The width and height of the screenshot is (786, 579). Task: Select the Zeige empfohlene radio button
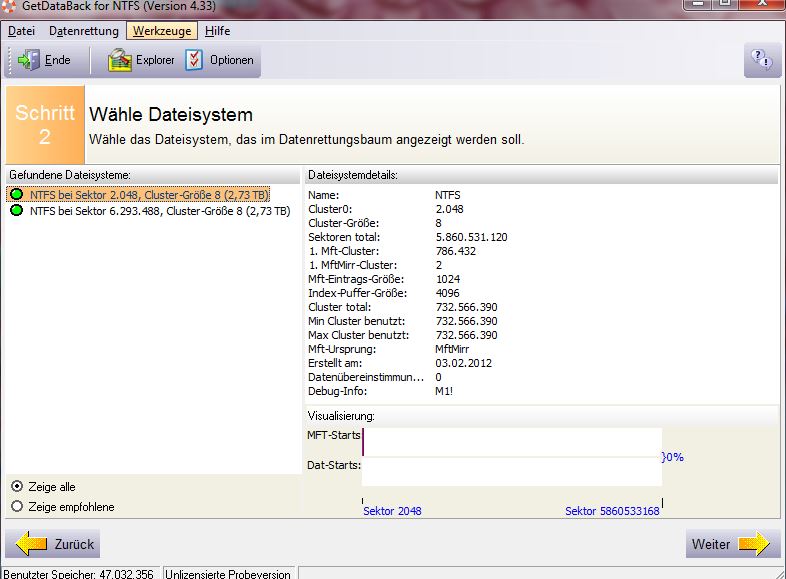click(17, 506)
